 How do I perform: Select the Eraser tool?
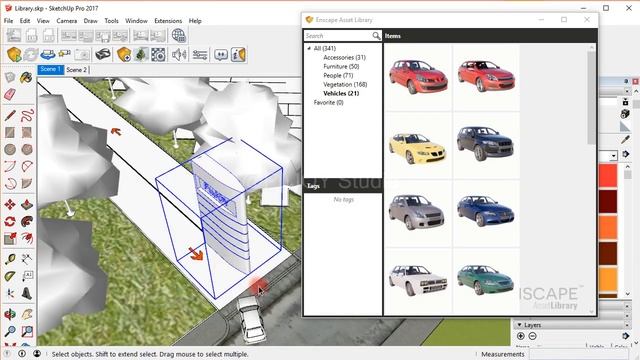[x=10, y=94]
